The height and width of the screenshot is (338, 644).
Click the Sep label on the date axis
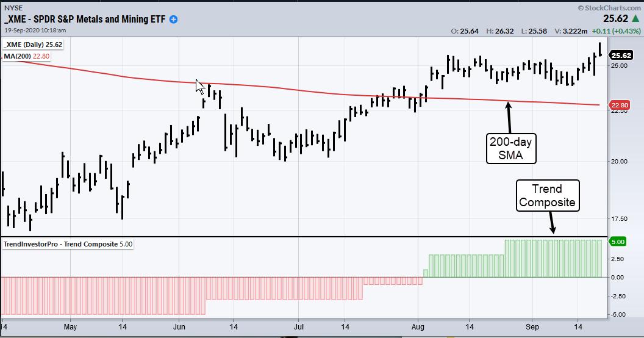(532, 327)
